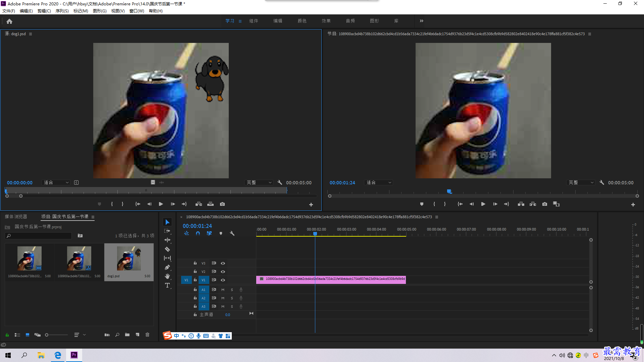Select the dog1.psd thumbnail
644x362 pixels.
129,259
